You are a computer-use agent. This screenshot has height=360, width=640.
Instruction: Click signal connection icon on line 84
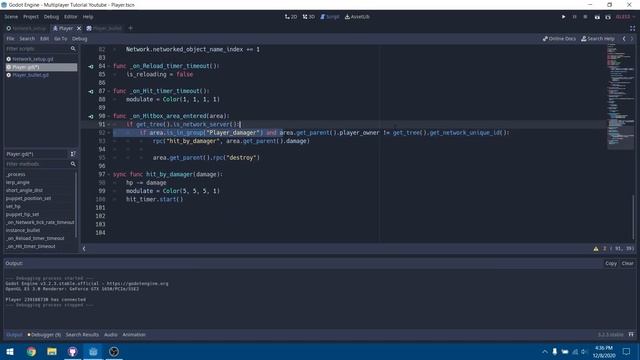[x=91, y=66]
